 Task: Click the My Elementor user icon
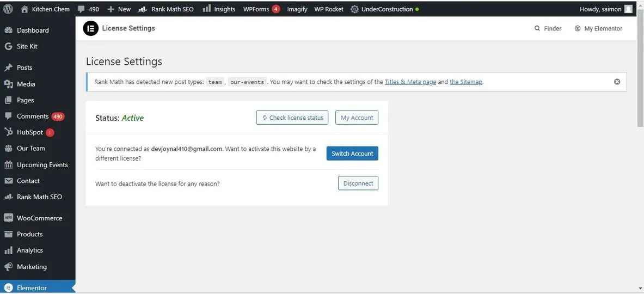[578, 28]
